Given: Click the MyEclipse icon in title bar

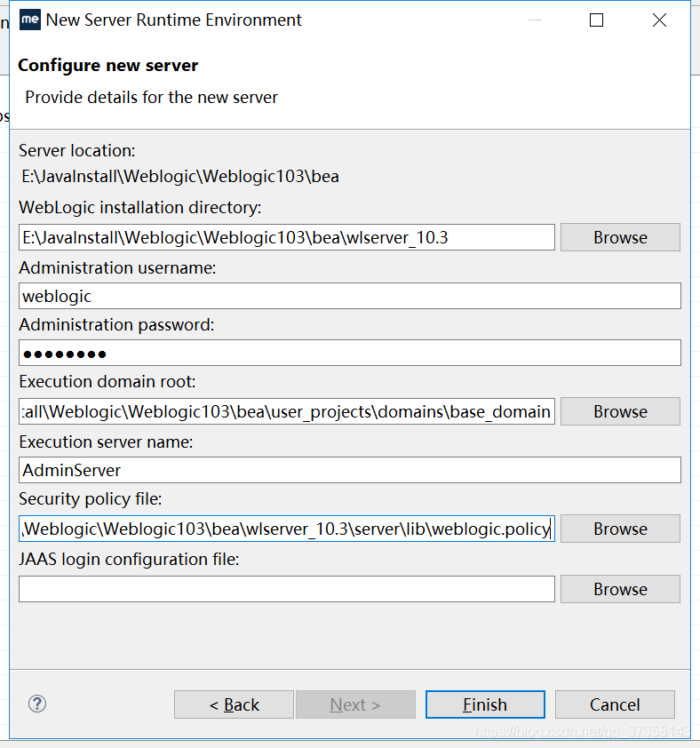Looking at the screenshot, I should 29,19.
